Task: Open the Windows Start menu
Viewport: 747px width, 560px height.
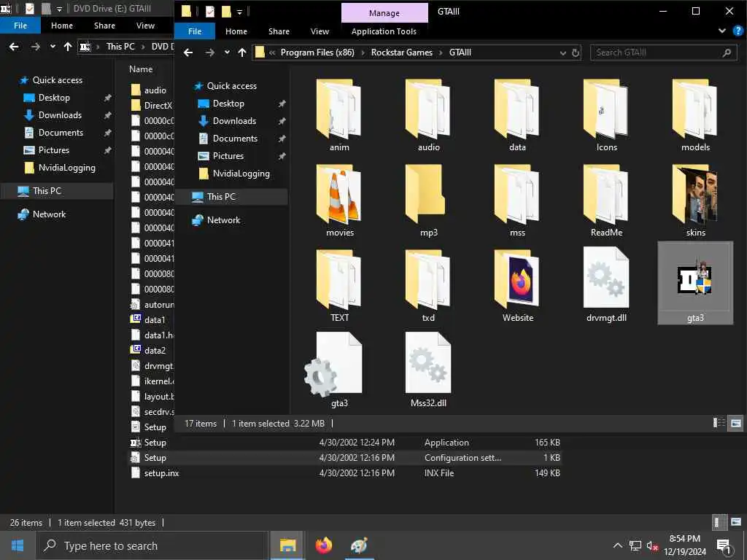Action: pos(18,545)
